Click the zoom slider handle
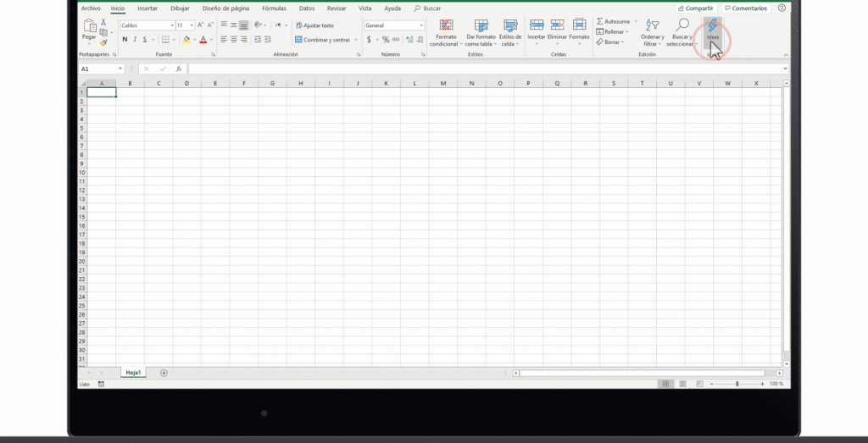The image size is (868, 443). click(737, 383)
